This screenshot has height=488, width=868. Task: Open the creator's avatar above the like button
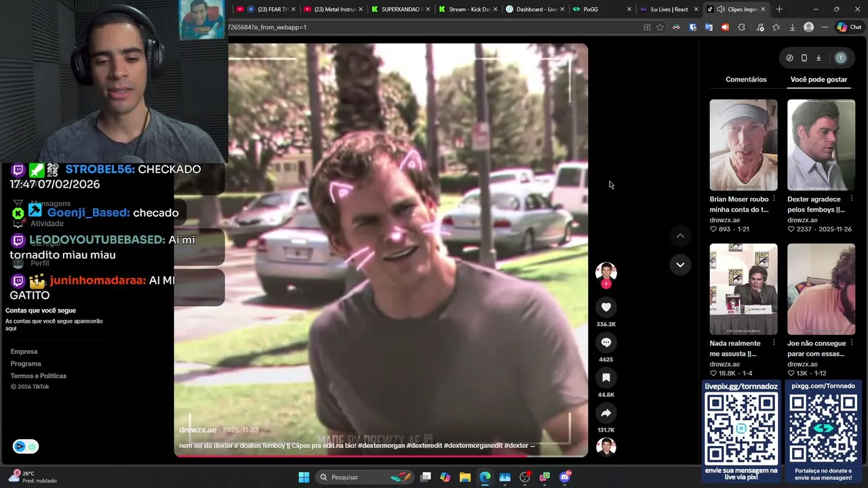click(606, 271)
